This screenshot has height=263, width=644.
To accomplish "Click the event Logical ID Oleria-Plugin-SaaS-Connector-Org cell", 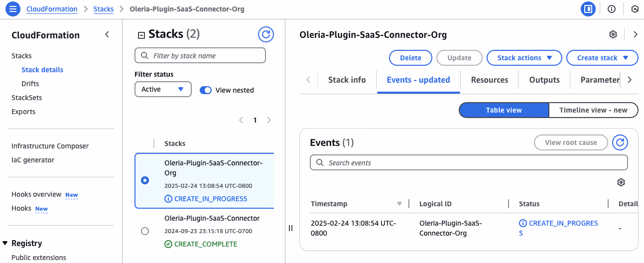I will coord(451,228).
